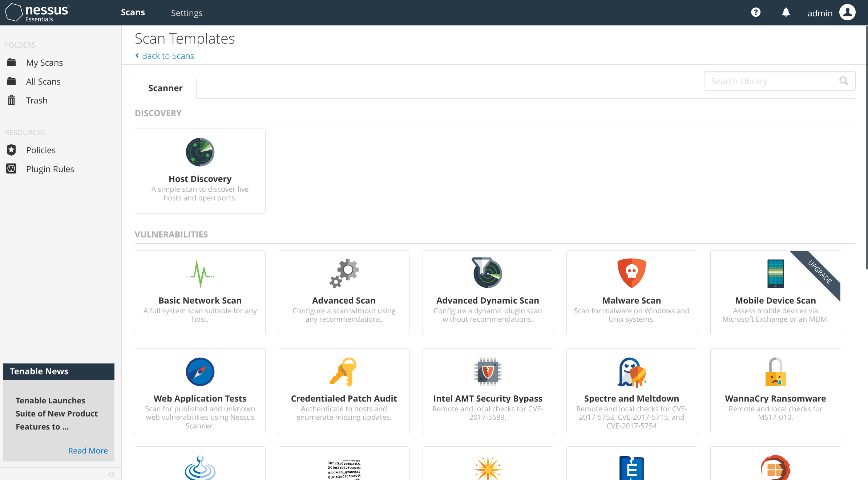Select the Basic Network Scan icon
The width and height of the screenshot is (868, 480).
click(x=200, y=274)
